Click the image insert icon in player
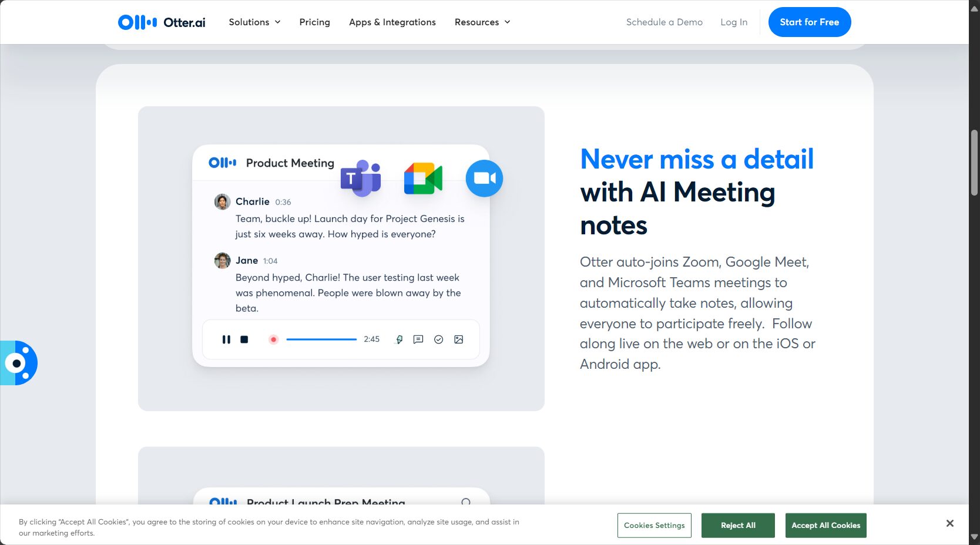This screenshot has height=545, width=980. click(459, 339)
